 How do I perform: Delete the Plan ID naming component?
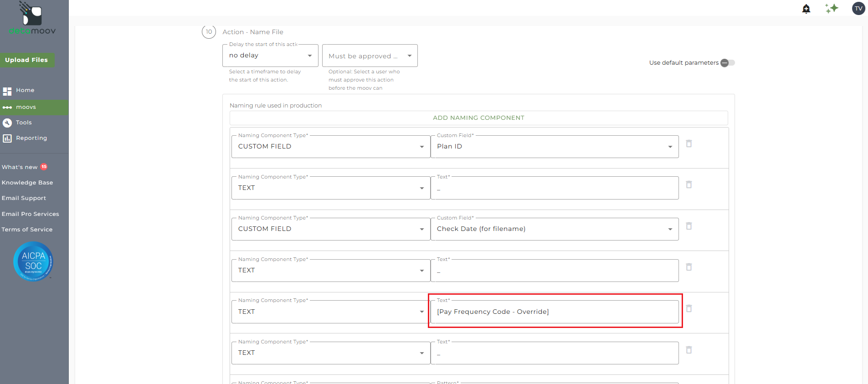coord(689,143)
